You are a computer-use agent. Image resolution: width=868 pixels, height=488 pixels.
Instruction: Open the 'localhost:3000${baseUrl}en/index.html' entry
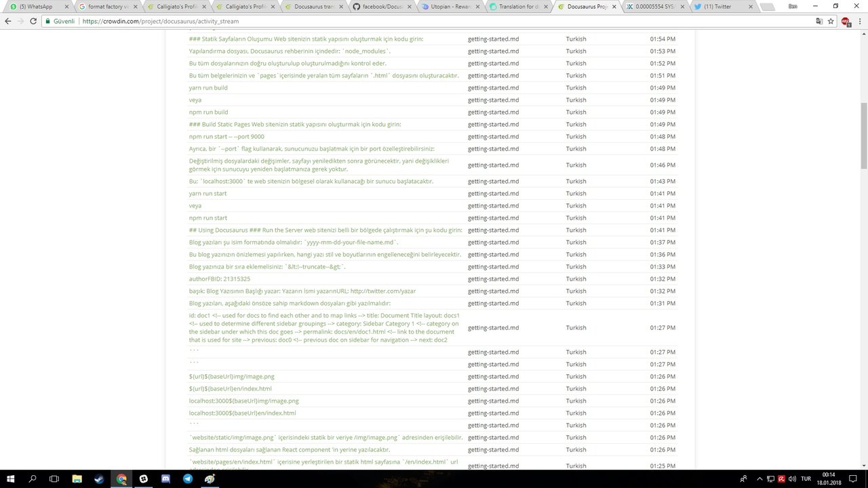(242, 413)
